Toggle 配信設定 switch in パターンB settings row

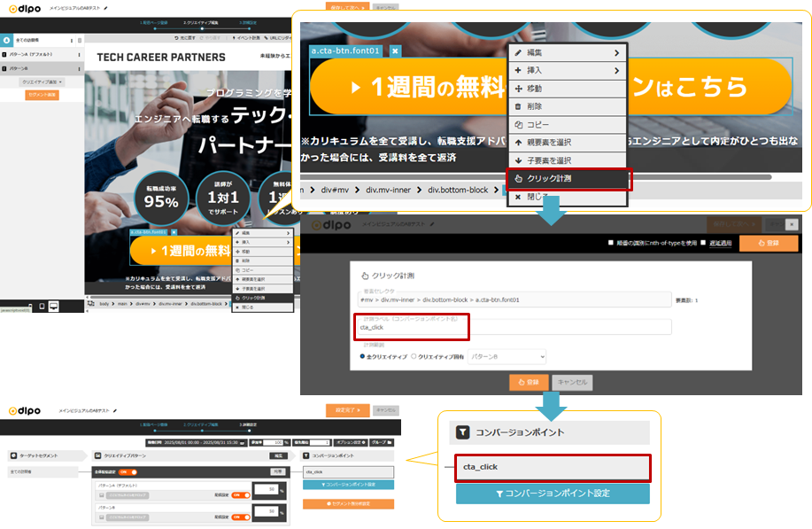coord(241,517)
